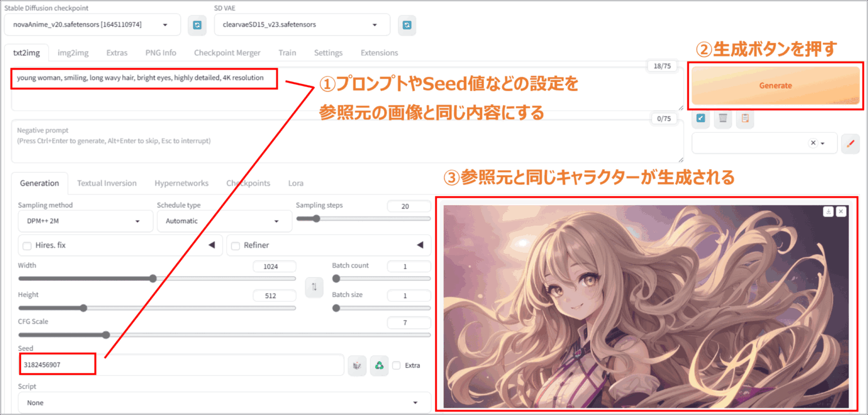Open the Extras tab
Screen dimensions: 868x415
click(117, 53)
